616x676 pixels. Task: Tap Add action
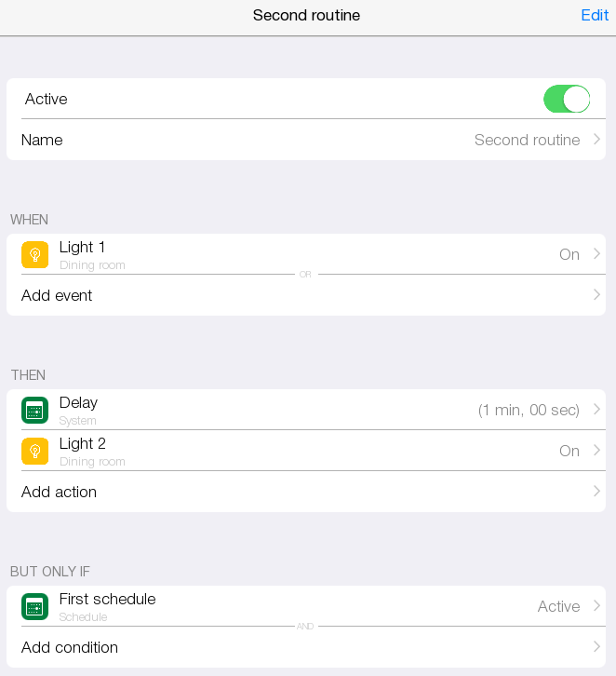[59, 492]
